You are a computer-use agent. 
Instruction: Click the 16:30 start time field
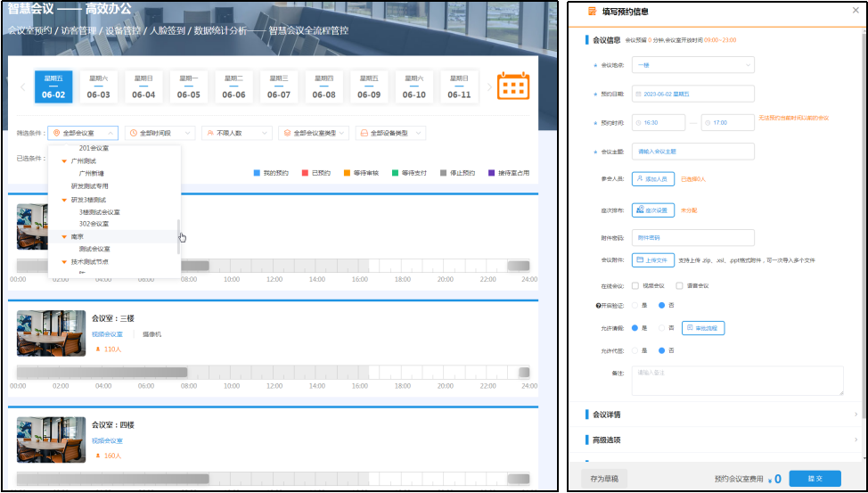pos(659,122)
